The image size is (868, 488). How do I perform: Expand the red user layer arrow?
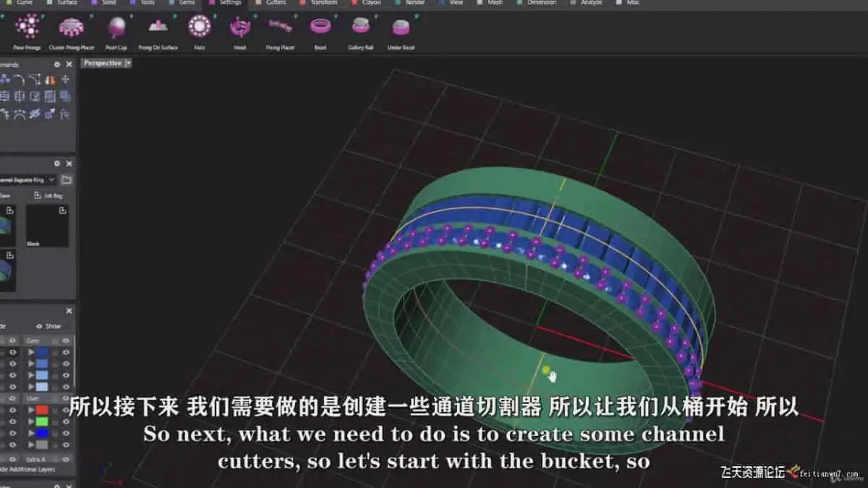pos(31,410)
